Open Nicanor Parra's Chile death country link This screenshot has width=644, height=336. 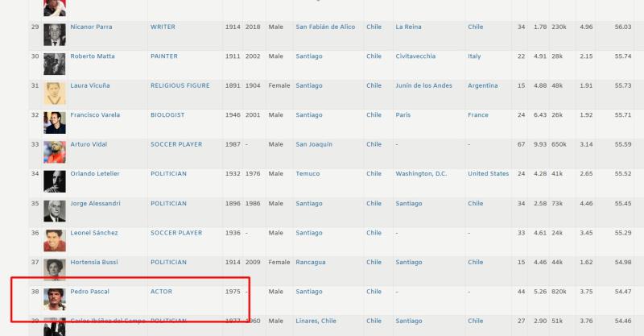[476, 27]
